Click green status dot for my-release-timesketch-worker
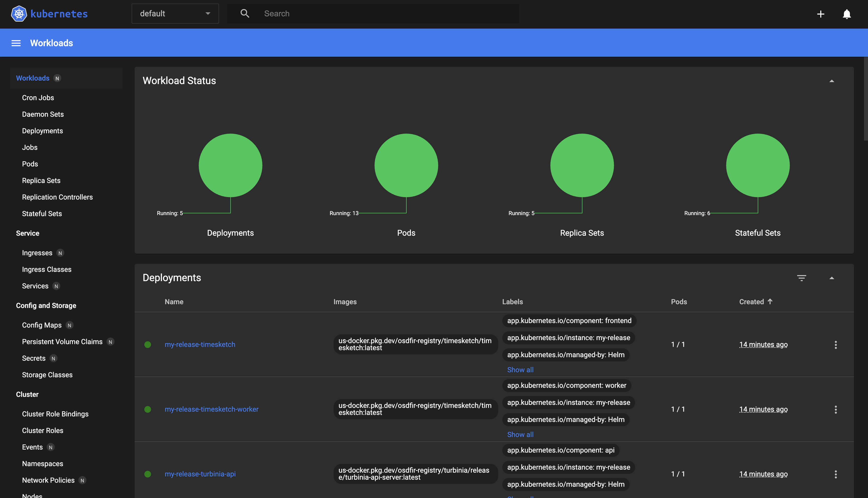The image size is (868, 498). click(x=148, y=409)
